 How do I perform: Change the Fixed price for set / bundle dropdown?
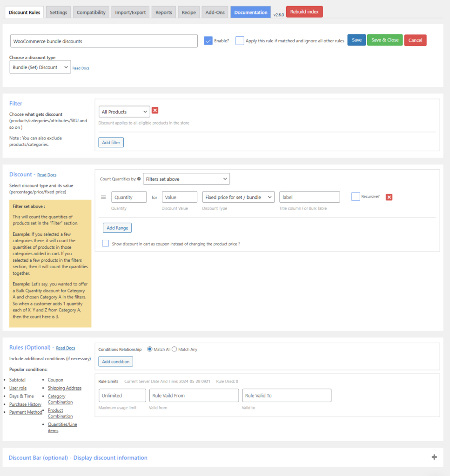tap(238, 197)
